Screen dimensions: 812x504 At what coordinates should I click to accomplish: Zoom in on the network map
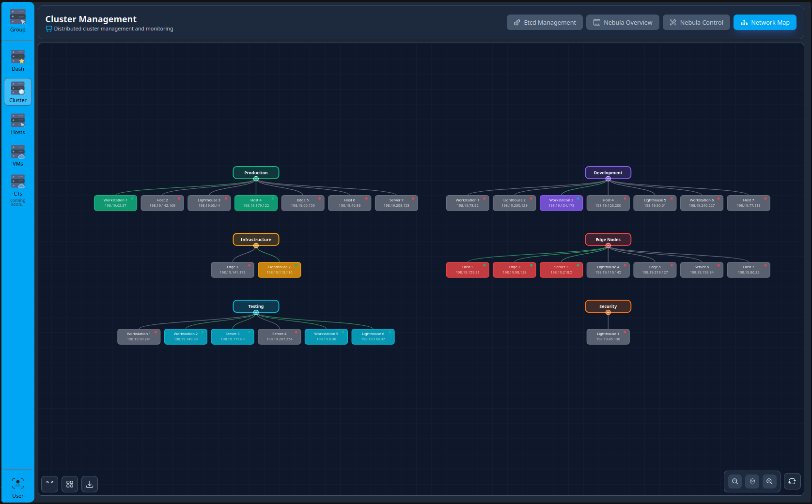tap(769, 481)
